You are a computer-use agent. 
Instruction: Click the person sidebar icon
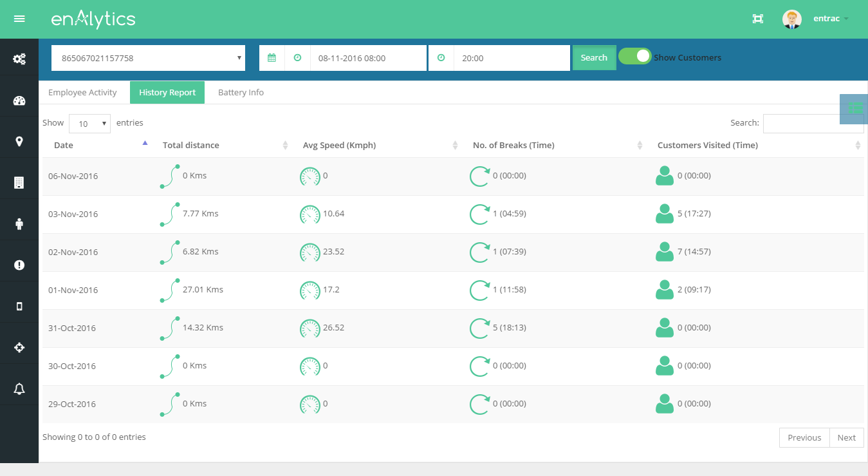[x=19, y=224]
